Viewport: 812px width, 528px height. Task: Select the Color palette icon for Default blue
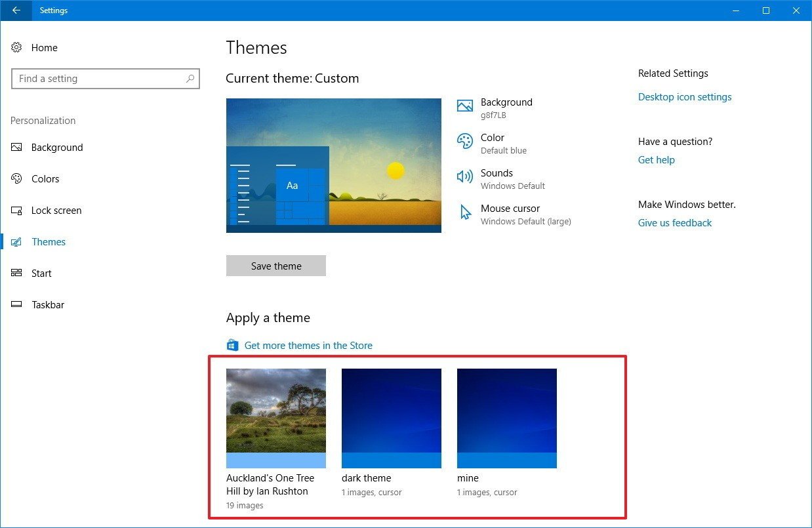[464, 140]
